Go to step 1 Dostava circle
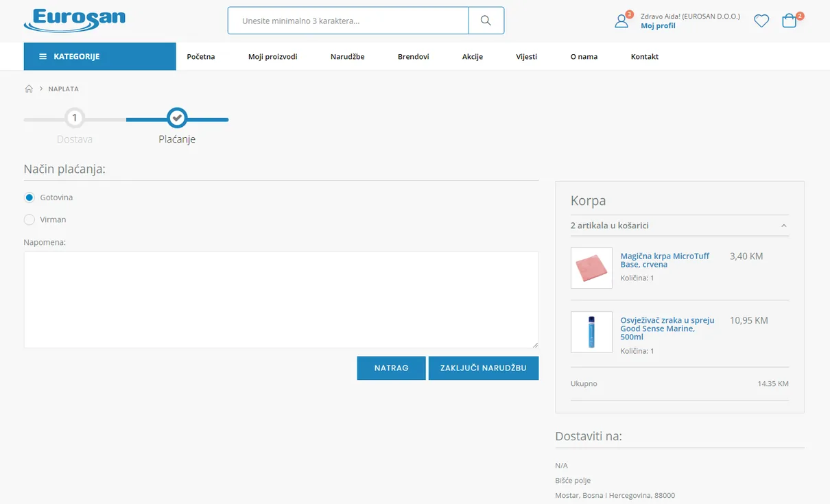Image resolution: width=830 pixels, height=504 pixels. [75, 118]
